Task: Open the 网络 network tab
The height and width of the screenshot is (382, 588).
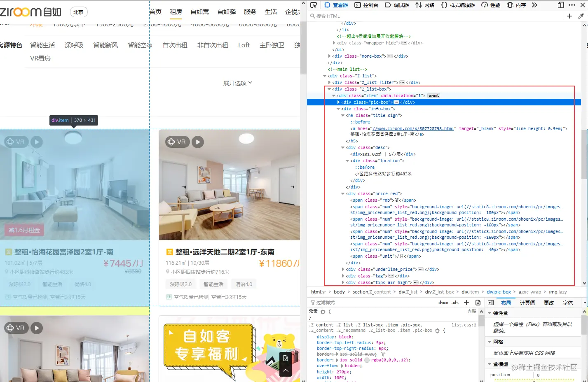Action: click(425, 5)
